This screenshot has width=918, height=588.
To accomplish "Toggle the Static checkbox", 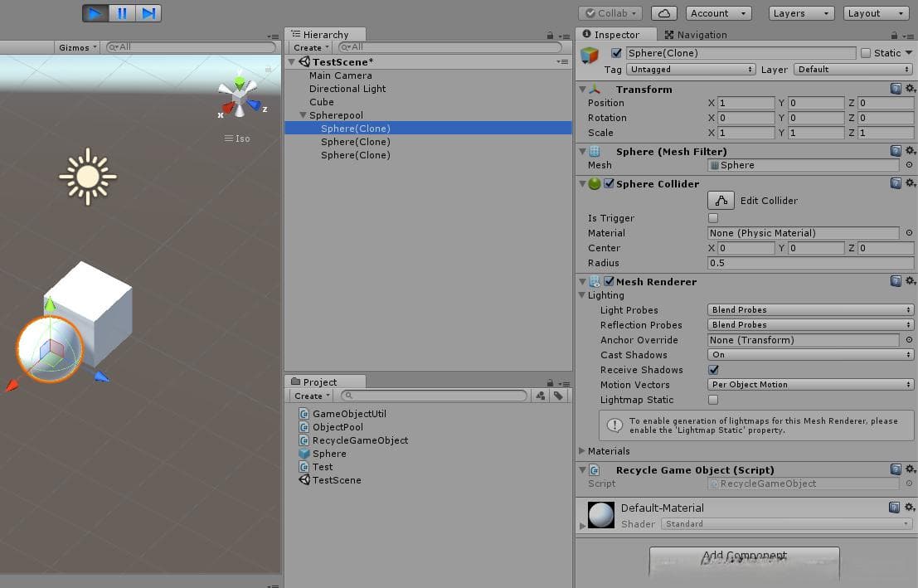I will pyautogui.click(x=866, y=53).
